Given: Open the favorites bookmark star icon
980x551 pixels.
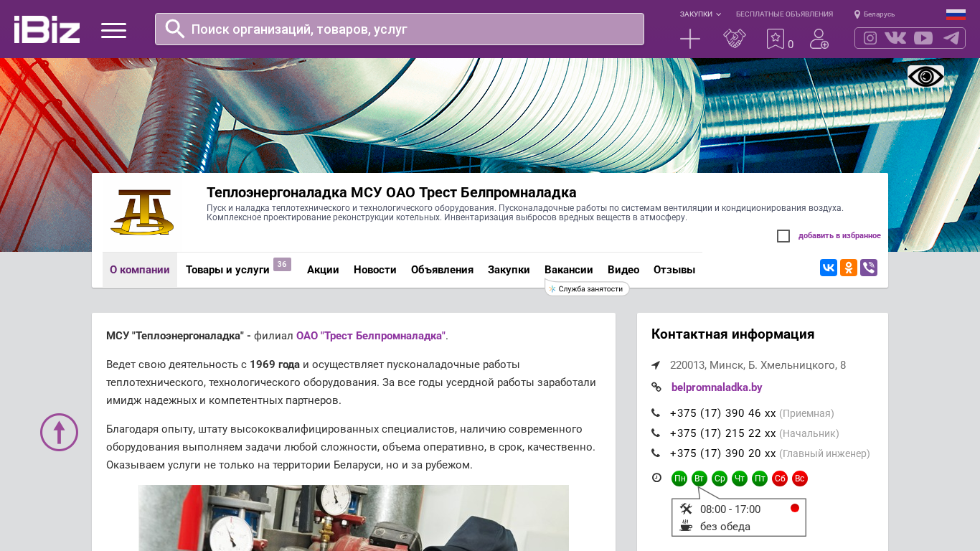Looking at the screenshot, I should coord(776,39).
